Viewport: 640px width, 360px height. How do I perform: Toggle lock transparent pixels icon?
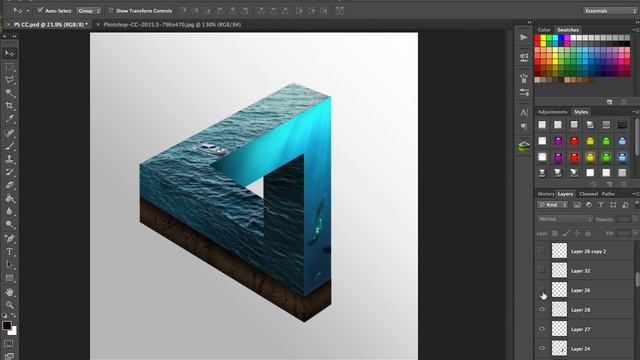tap(554, 233)
